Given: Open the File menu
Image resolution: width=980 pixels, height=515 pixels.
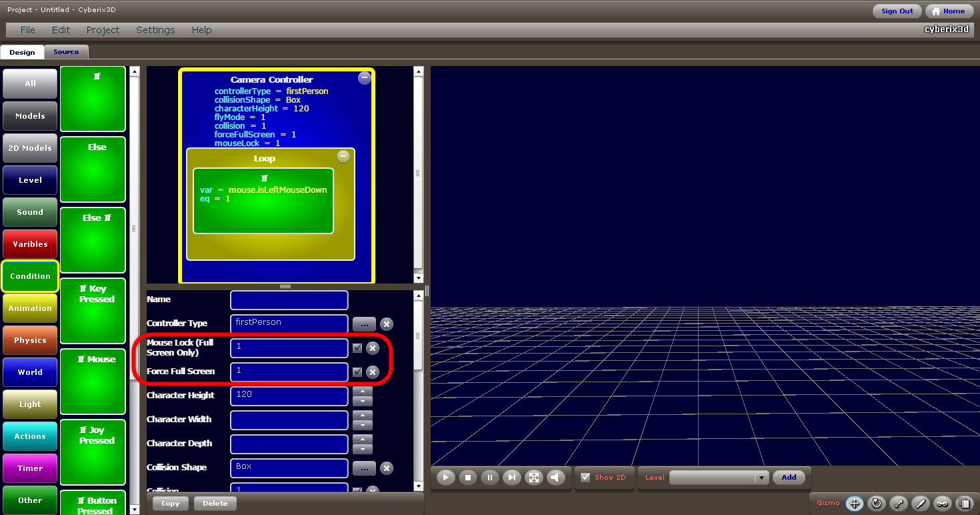Looking at the screenshot, I should (28, 30).
